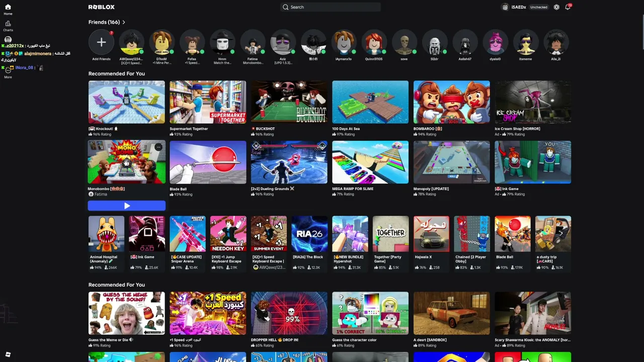
Task: Open the large Blade Ball thumbnail with rating
Action: pyautogui.click(x=208, y=162)
